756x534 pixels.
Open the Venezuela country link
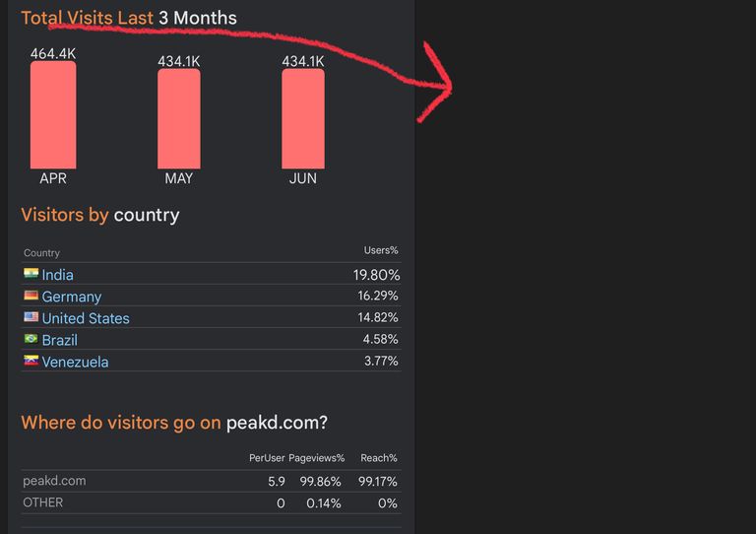pyautogui.click(x=75, y=362)
